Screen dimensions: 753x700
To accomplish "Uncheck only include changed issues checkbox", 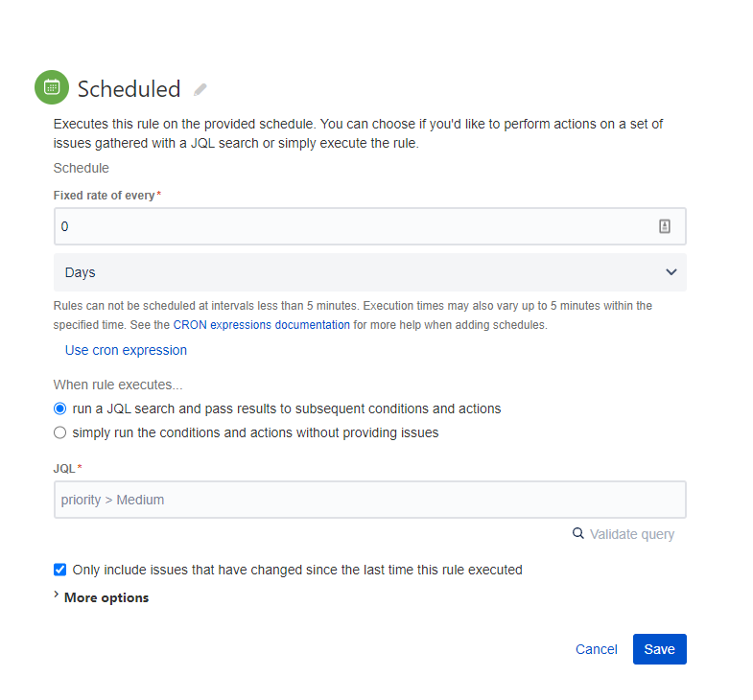I will coord(60,570).
